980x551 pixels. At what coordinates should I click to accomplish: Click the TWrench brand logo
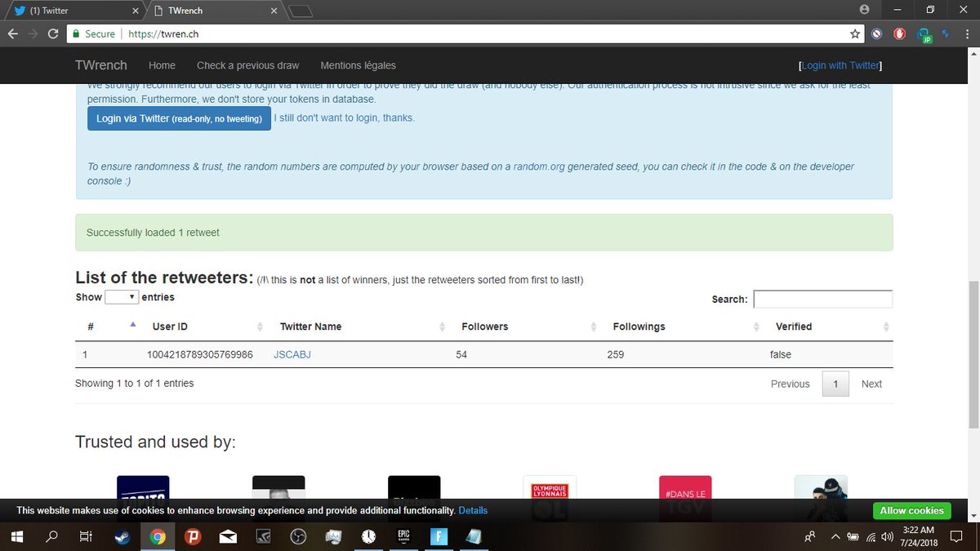click(101, 65)
